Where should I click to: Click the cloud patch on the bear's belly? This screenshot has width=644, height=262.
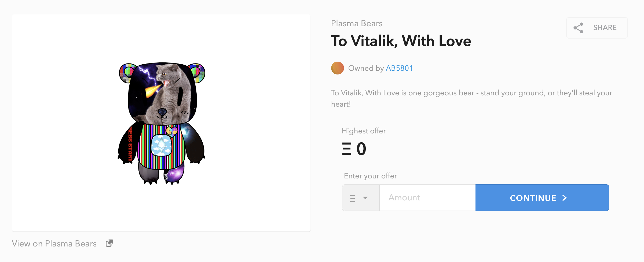[161, 145]
